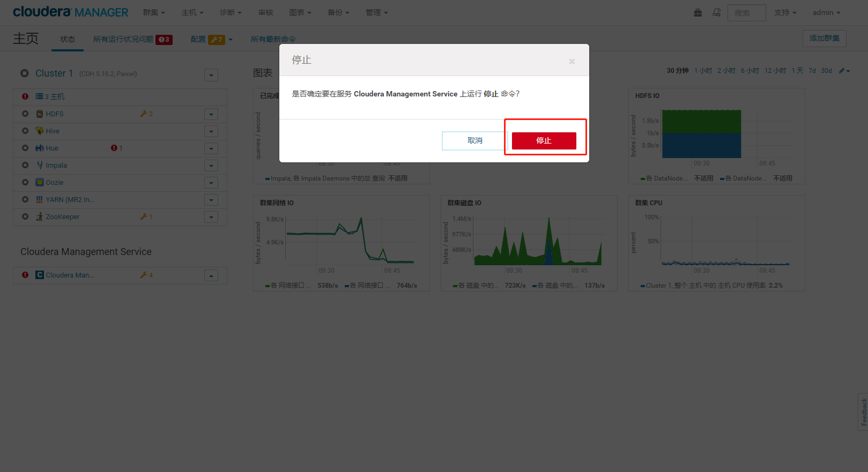Click the Cloudera Man... red health alert icon

pos(25,275)
